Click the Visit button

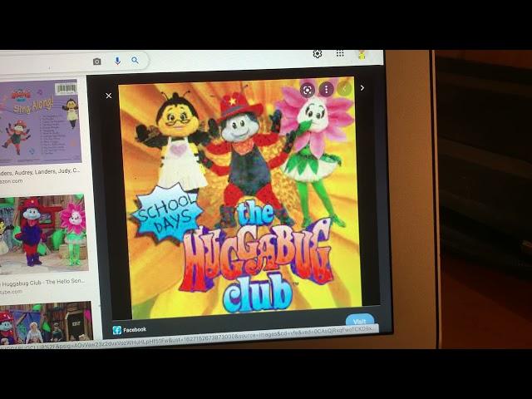coord(360,320)
